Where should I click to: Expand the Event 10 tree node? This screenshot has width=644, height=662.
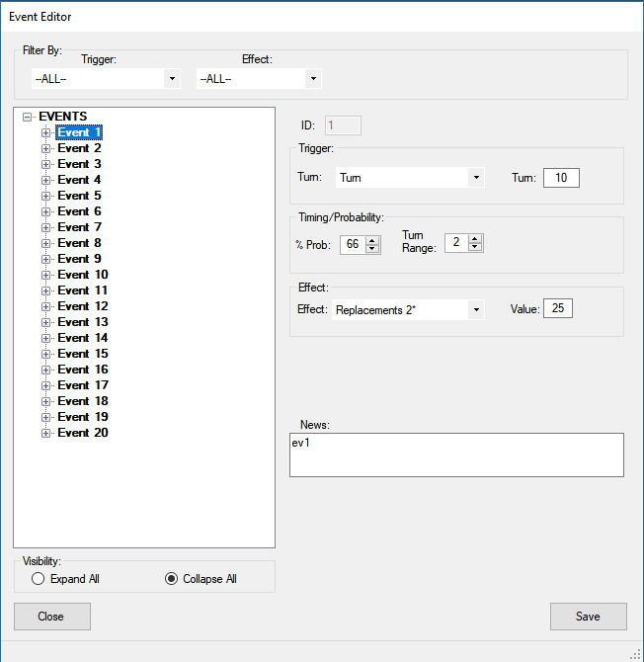(x=45, y=276)
